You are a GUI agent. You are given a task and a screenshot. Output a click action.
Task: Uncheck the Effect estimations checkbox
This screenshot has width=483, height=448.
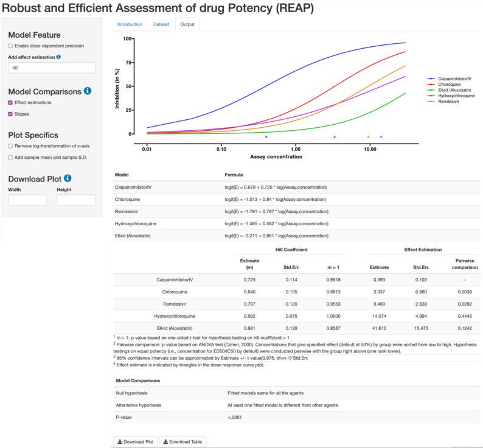(x=10, y=103)
